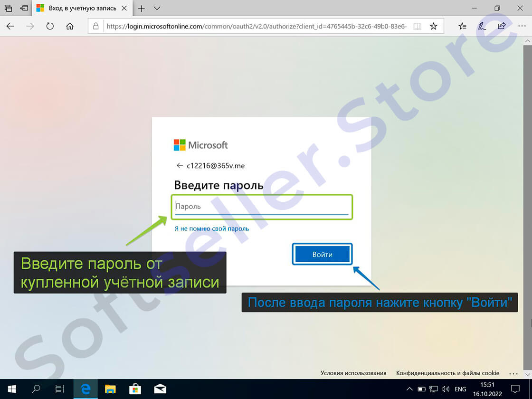The height and width of the screenshot is (399, 532).
Task: Open the three-dot menu in page footer
Action: tap(513, 373)
